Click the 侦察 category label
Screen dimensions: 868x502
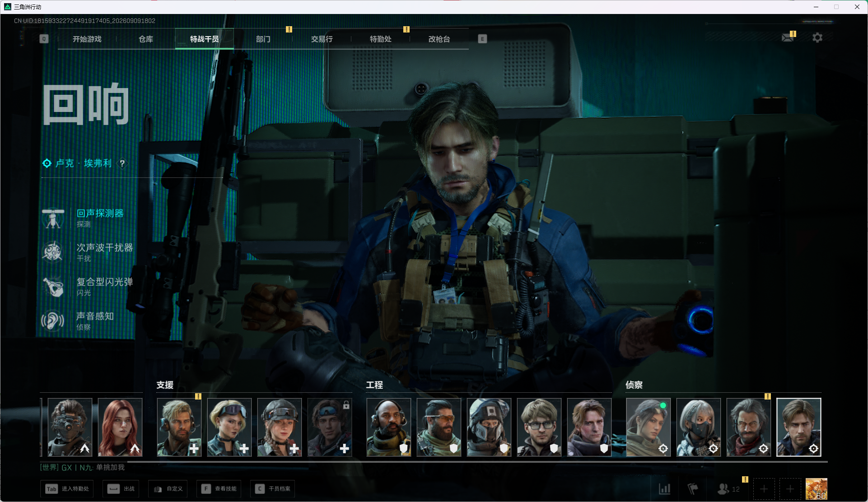tap(634, 385)
